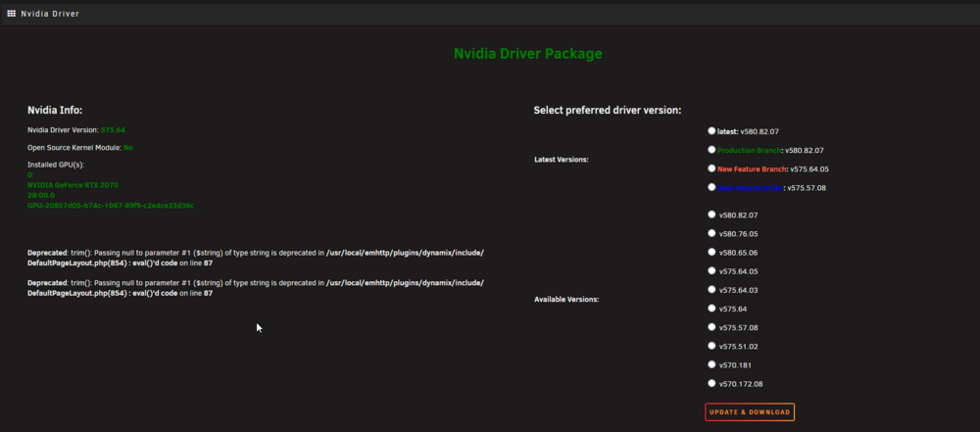Select driver version v570.181
Viewport: 980px width, 432px height.
pos(711,364)
